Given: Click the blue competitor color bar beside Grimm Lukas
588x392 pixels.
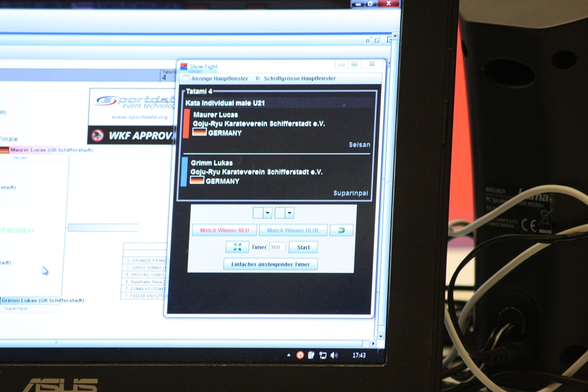Looking at the screenshot, I should [x=184, y=172].
